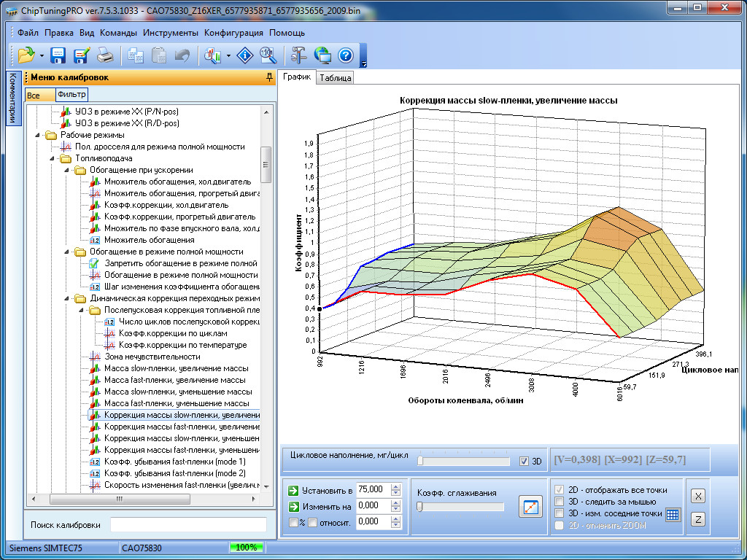
Task: Collapse the 'Топливоподача' tree folder
Action: click(53, 158)
